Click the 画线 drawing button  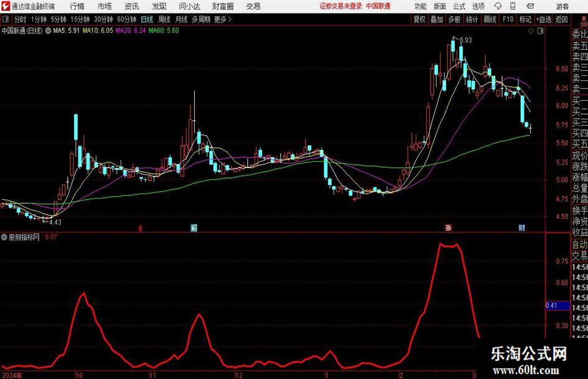tap(490, 19)
